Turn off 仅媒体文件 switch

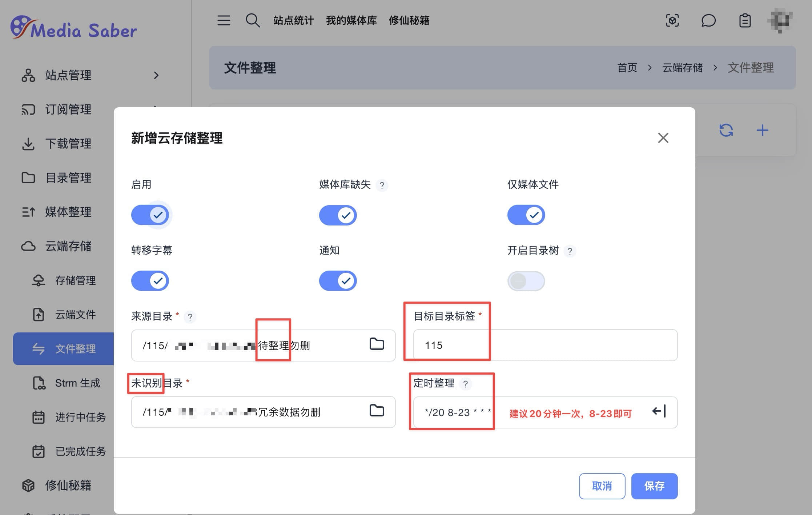(x=526, y=215)
